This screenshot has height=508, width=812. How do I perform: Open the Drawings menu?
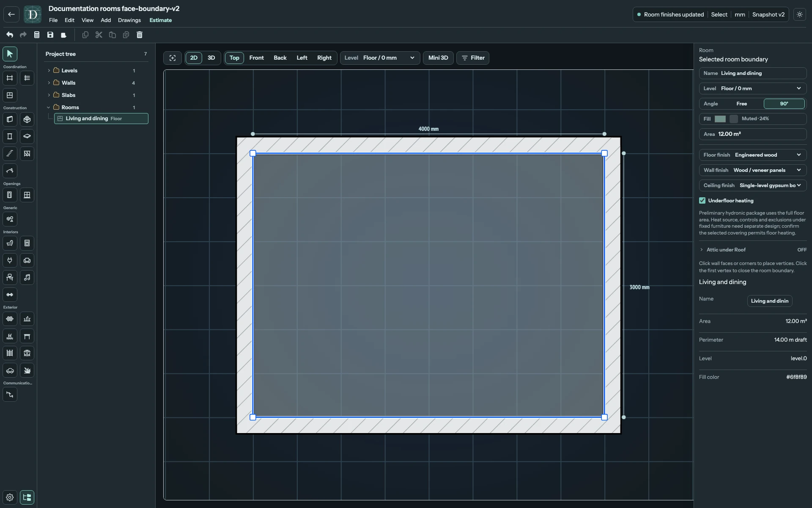pyautogui.click(x=129, y=20)
